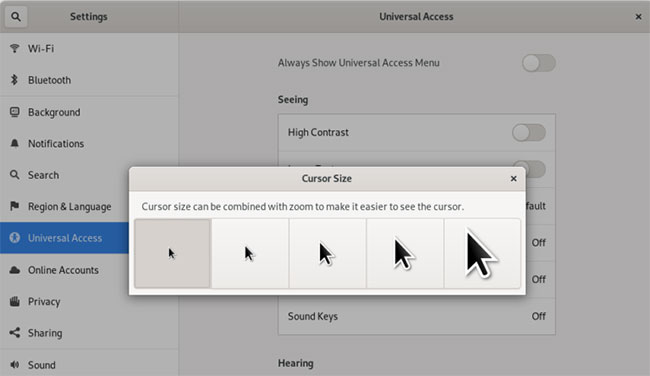Pick the medium cursor size
Viewport: 650px width, 376px height.
[327, 253]
